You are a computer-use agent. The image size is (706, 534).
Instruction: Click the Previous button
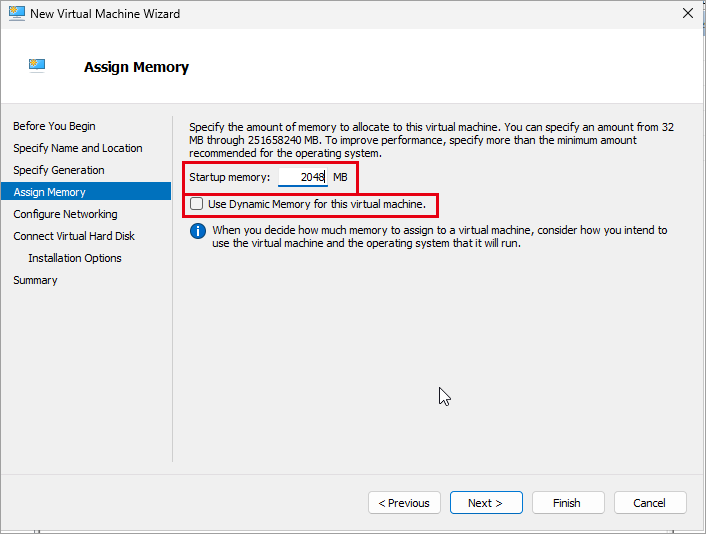(x=404, y=503)
